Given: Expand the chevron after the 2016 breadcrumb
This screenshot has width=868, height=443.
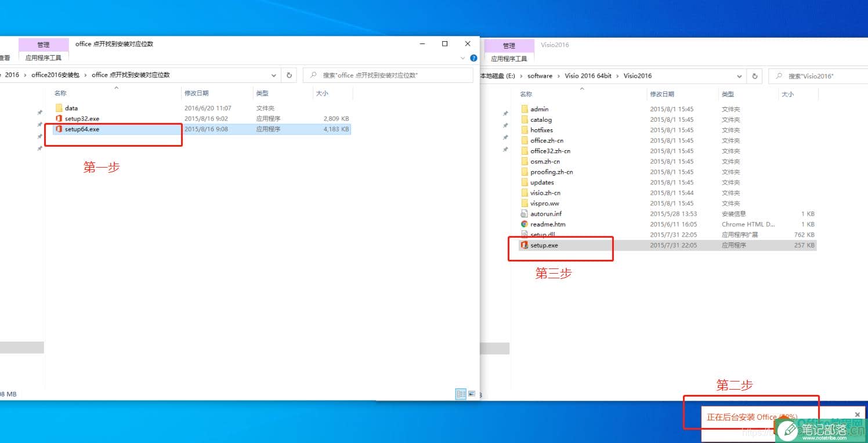Looking at the screenshot, I should click(x=25, y=75).
